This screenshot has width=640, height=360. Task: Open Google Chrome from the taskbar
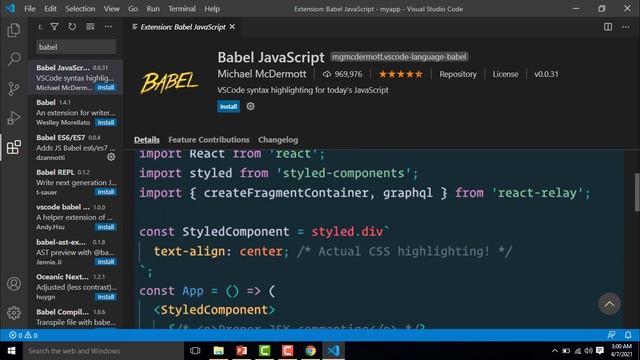(x=310, y=351)
